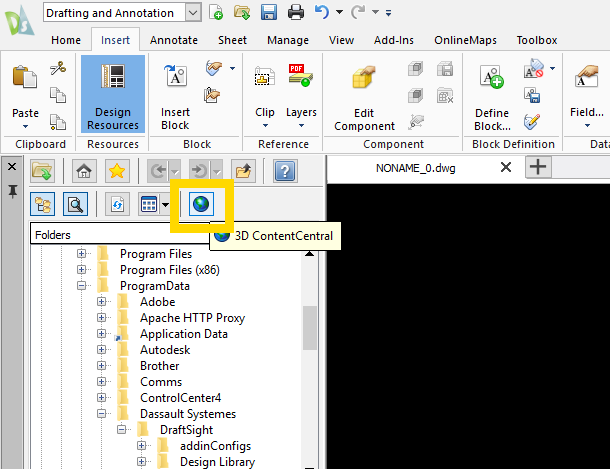Image resolution: width=610 pixels, height=469 pixels.
Task: Undo the last action with the blue arrow
Action: click(x=322, y=12)
